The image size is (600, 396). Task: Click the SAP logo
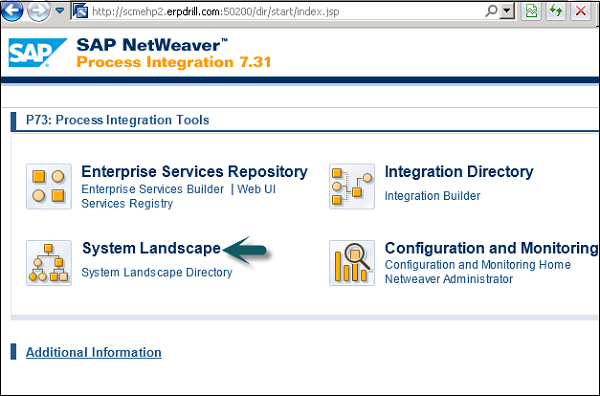pyautogui.click(x=37, y=52)
